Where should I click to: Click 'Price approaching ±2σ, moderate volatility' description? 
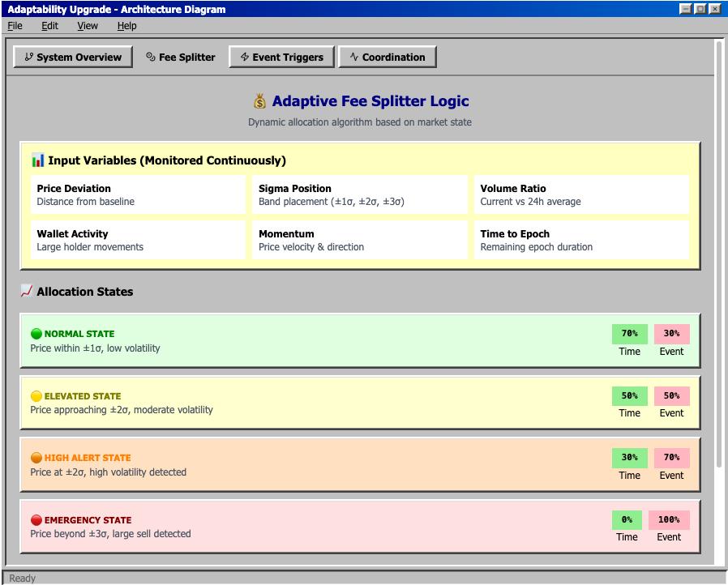pos(122,410)
